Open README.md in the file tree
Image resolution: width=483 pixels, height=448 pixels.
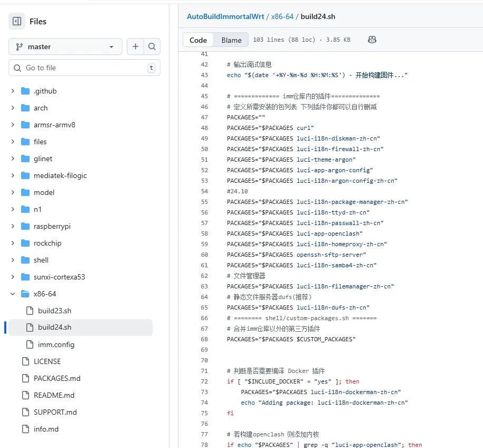54,395
